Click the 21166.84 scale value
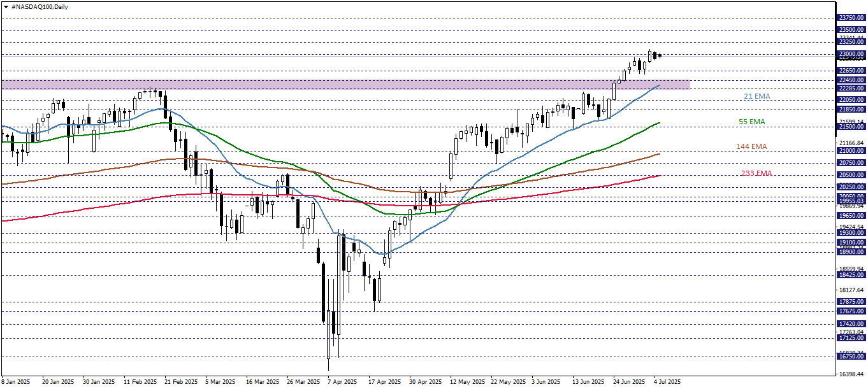Image resolution: width=868 pixels, height=389 pixels. point(852,143)
